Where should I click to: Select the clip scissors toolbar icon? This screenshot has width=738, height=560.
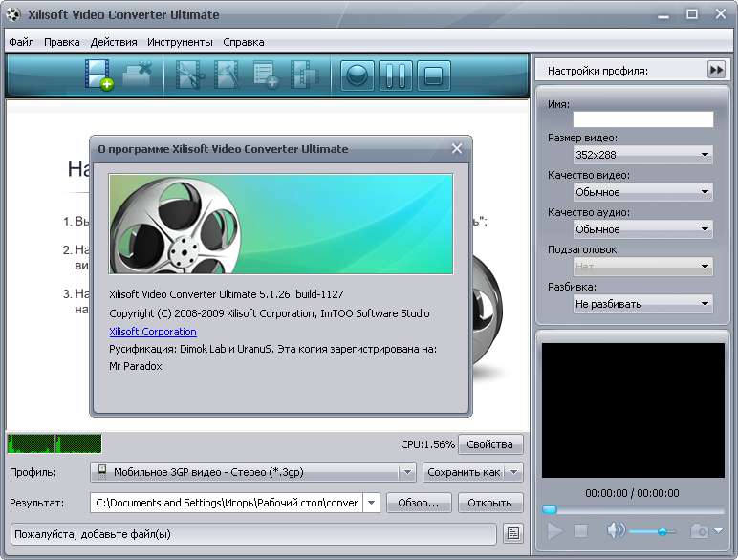189,75
